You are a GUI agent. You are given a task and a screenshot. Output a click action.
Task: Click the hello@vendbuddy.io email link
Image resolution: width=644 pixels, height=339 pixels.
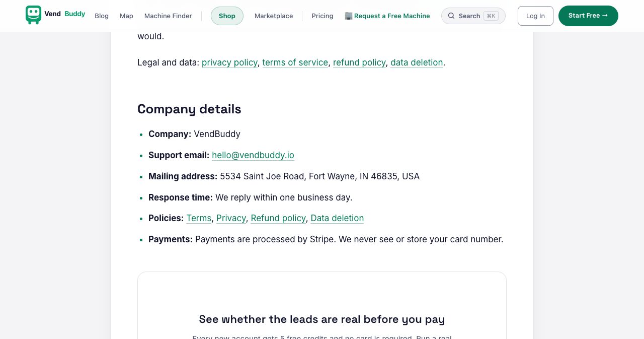tap(253, 155)
